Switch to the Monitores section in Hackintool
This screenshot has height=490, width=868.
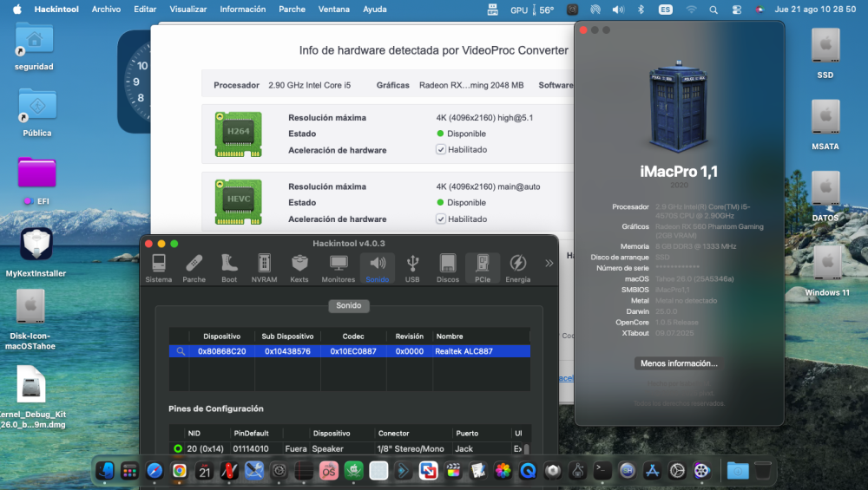(x=339, y=268)
